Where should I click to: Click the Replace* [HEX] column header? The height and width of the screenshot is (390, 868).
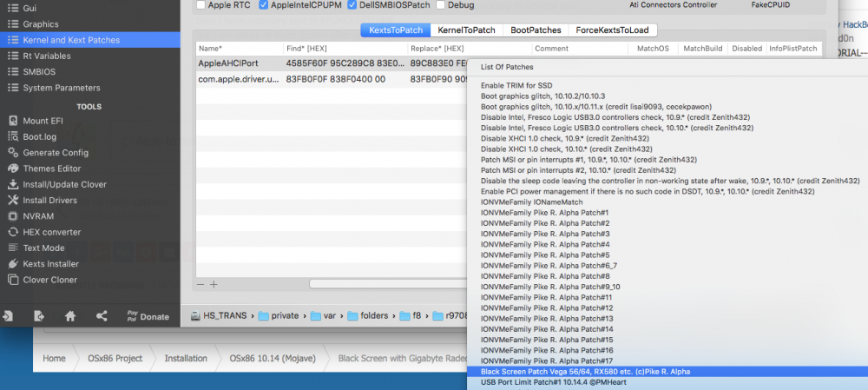tap(470, 48)
